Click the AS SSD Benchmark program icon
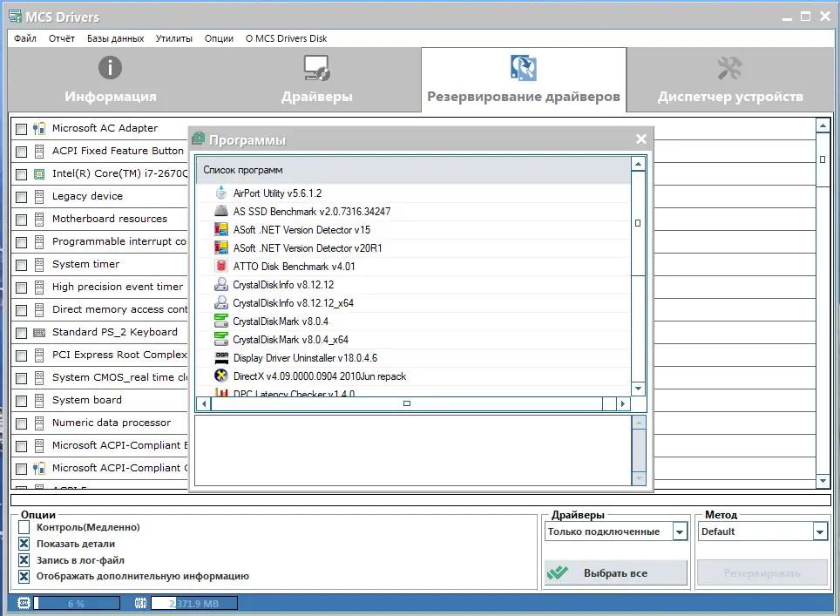Image resolution: width=840 pixels, height=616 pixels. pyautogui.click(x=220, y=211)
